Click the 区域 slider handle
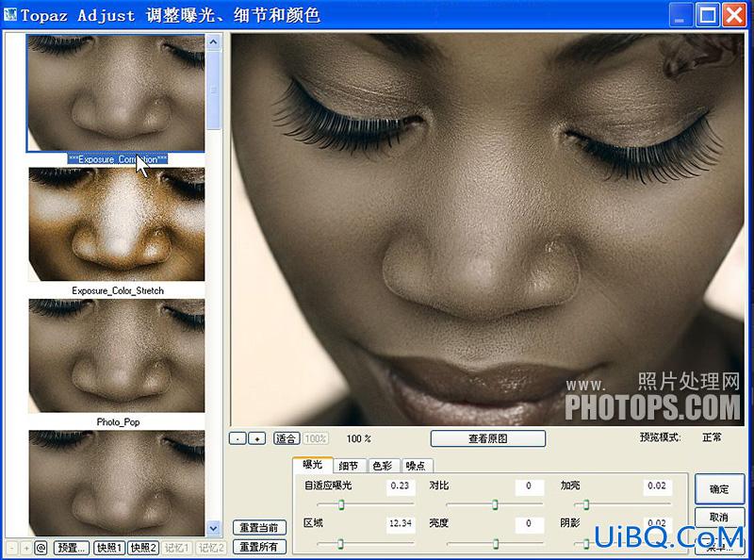Viewport: 754px width, 560px height. point(340,544)
